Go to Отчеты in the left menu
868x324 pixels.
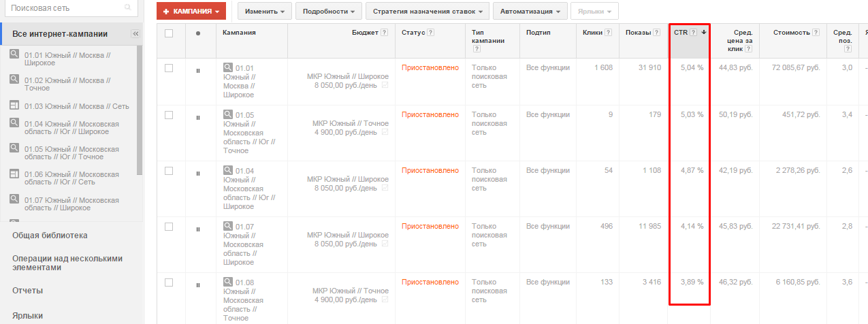coord(27,291)
